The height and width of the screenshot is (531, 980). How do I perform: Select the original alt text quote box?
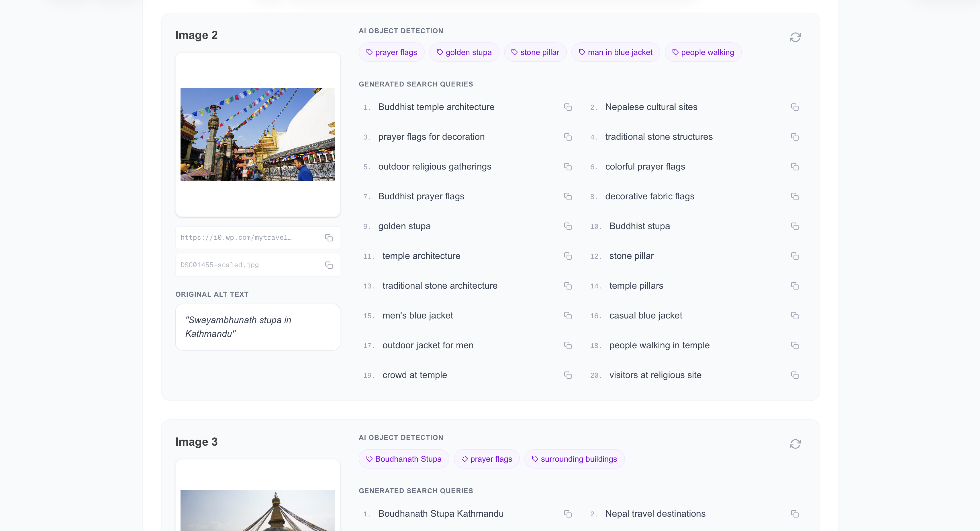coord(258,327)
